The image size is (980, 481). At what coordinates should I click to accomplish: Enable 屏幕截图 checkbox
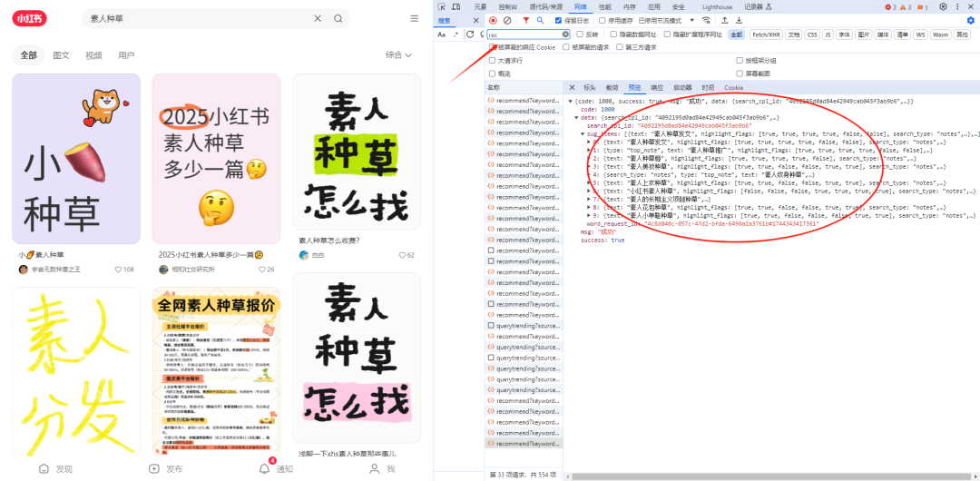[740, 74]
